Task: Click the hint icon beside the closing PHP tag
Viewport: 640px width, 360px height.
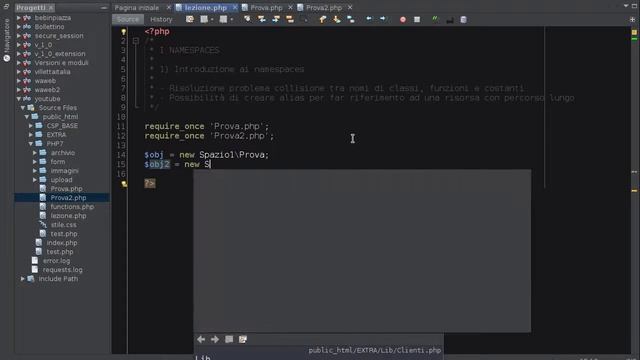Action: [124, 184]
